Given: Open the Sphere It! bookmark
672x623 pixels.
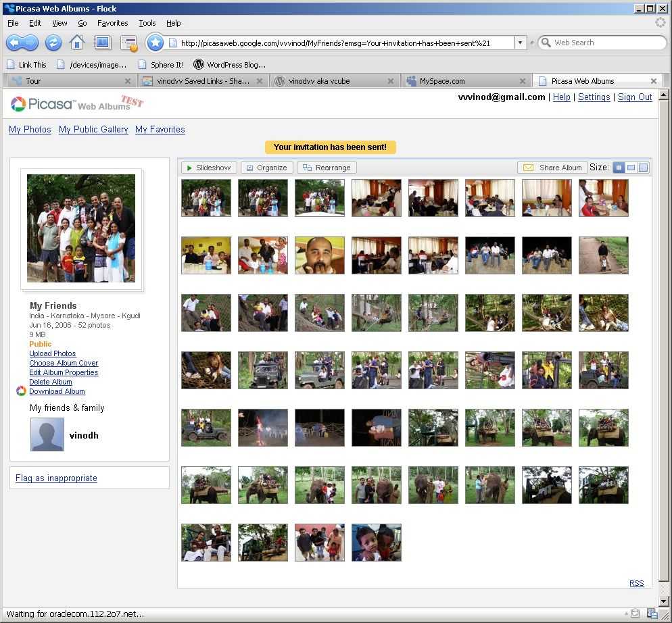Looking at the screenshot, I should [x=161, y=65].
